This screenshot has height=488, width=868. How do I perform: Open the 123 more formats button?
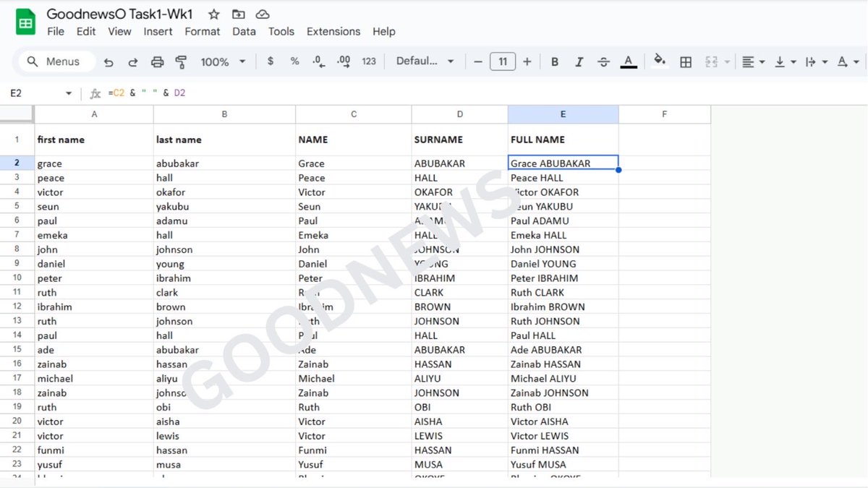pos(369,61)
